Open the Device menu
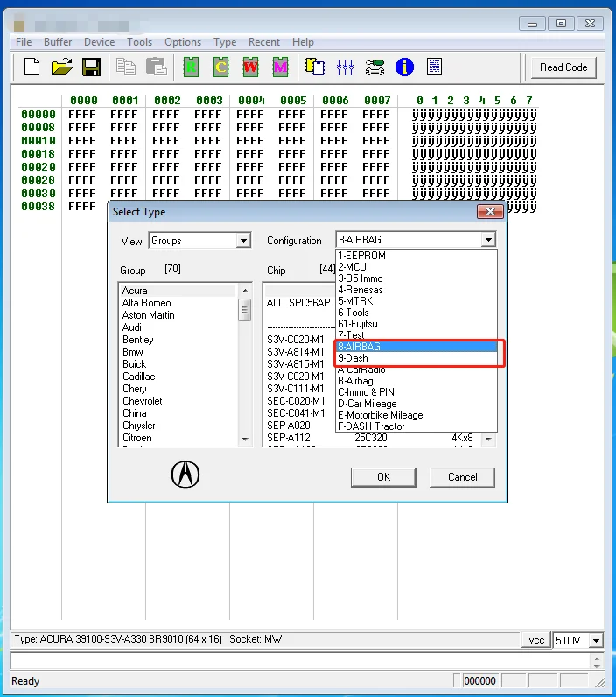This screenshot has height=697, width=616. point(100,42)
